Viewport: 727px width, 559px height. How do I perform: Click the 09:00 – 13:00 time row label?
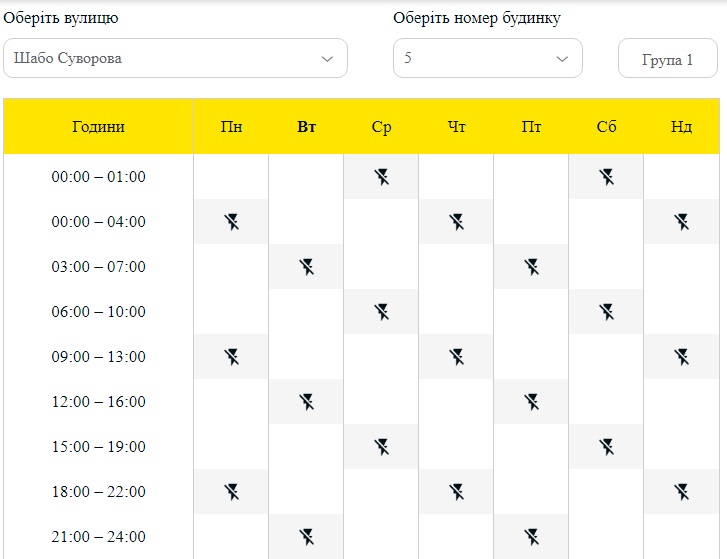[x=98, y=357]
